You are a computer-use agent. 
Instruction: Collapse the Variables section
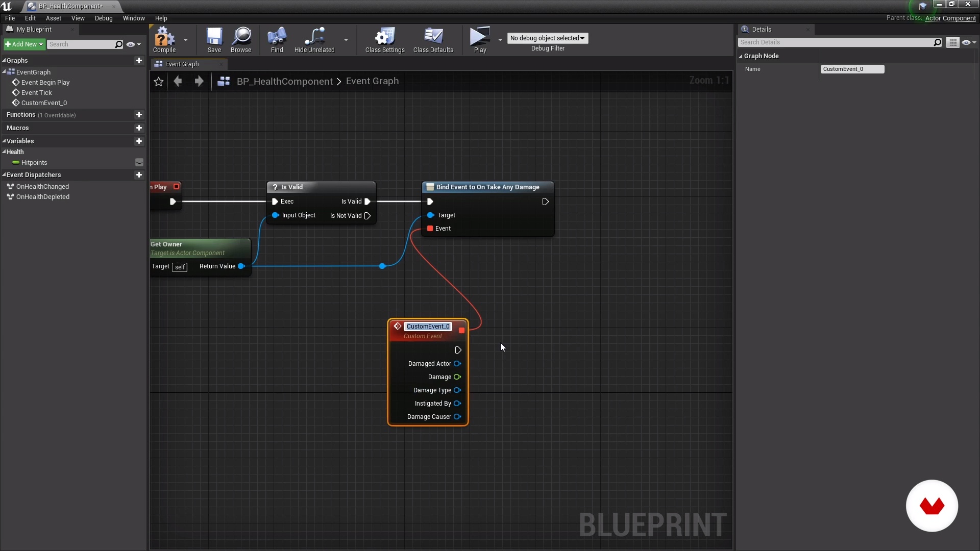coord(4,141)
